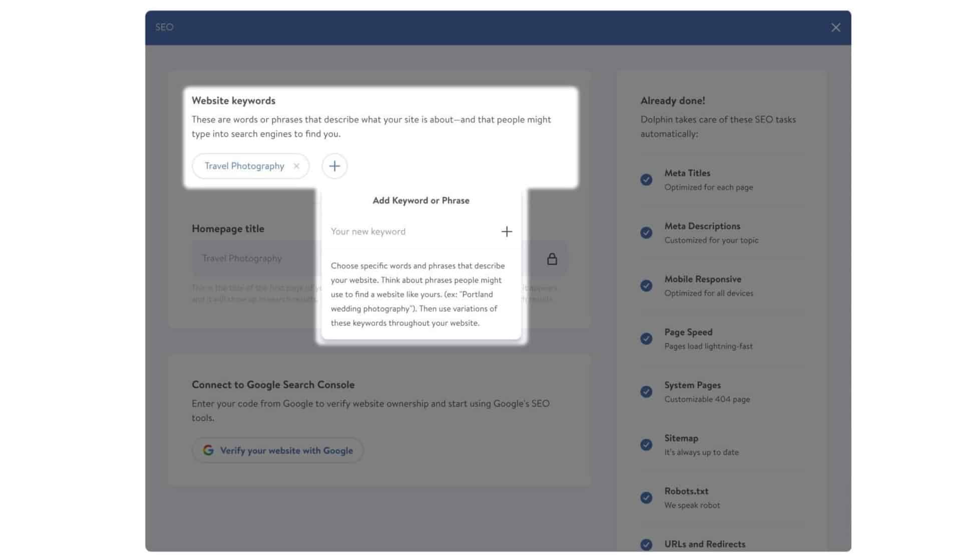Image resolution: width=980 pixels, height=555 pixels.
Task: Click the round plus button beside keywords
Action: click(x=335, y=166)
